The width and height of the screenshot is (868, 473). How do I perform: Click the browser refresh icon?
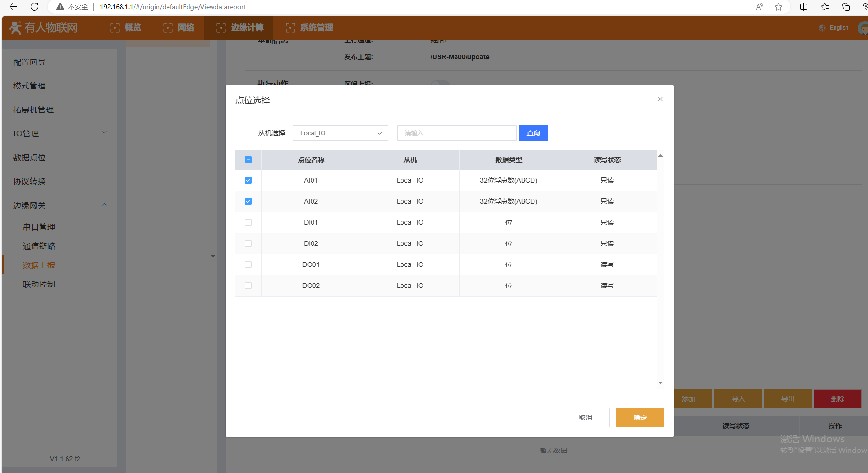click(34, 7)
